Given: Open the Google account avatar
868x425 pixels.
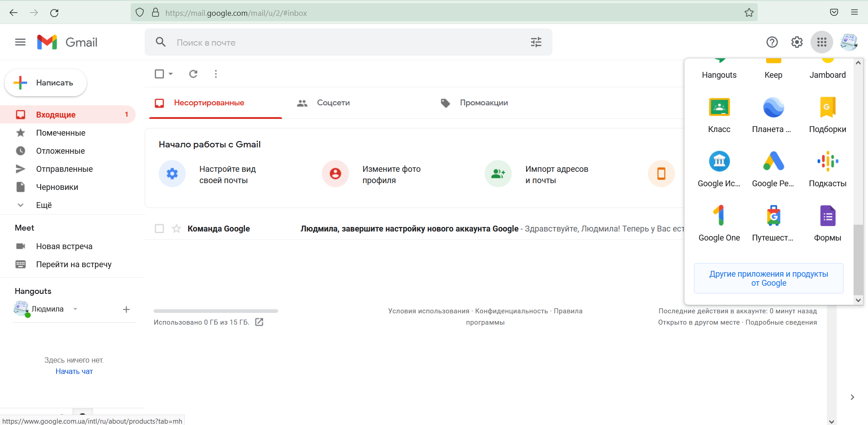Looking at the screenshot, I should 849,42.
